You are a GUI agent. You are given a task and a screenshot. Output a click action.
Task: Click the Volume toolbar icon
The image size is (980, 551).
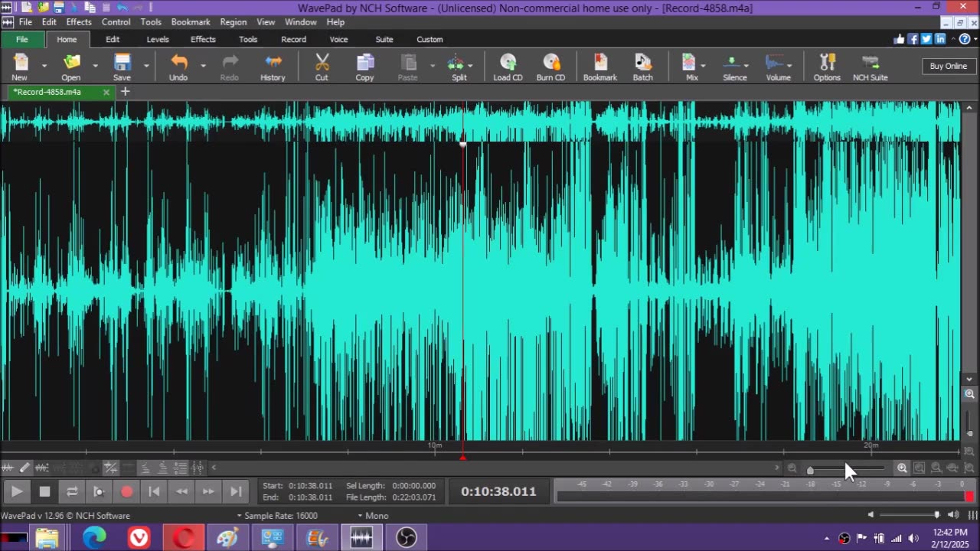pos(778,67)
